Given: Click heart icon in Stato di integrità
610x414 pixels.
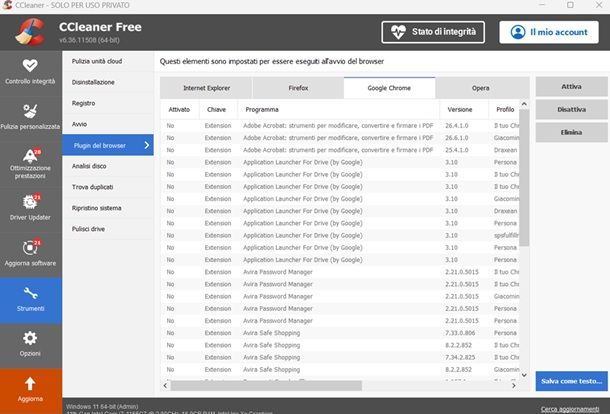Looking at the screenshot, I should pos(398,32).
